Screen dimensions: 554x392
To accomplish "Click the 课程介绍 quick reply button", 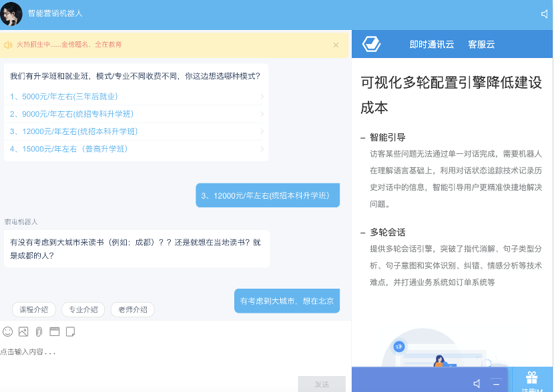I will pos(34,309).
